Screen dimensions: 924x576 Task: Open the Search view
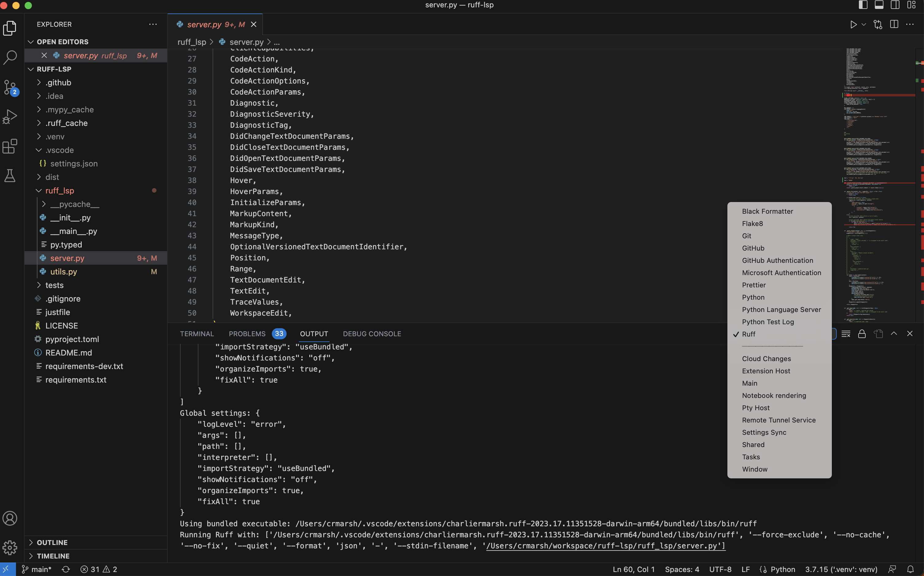point(10,57)
